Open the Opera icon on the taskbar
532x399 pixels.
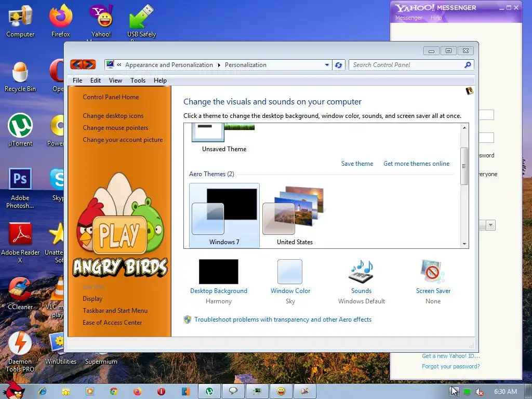click(x=161, y=391)
